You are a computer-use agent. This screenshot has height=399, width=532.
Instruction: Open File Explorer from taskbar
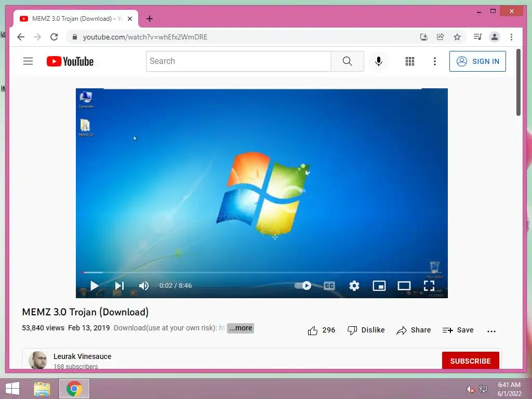click(x=42, y=389)
